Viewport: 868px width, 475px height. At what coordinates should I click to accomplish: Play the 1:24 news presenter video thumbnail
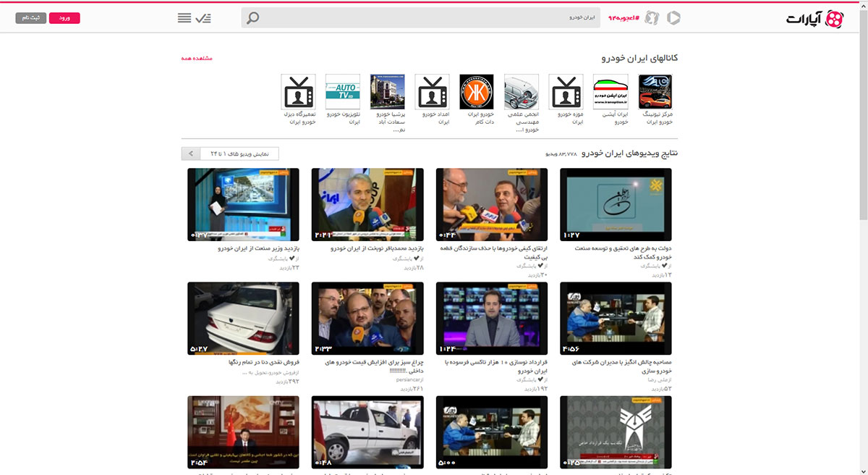tap(492, 318)
